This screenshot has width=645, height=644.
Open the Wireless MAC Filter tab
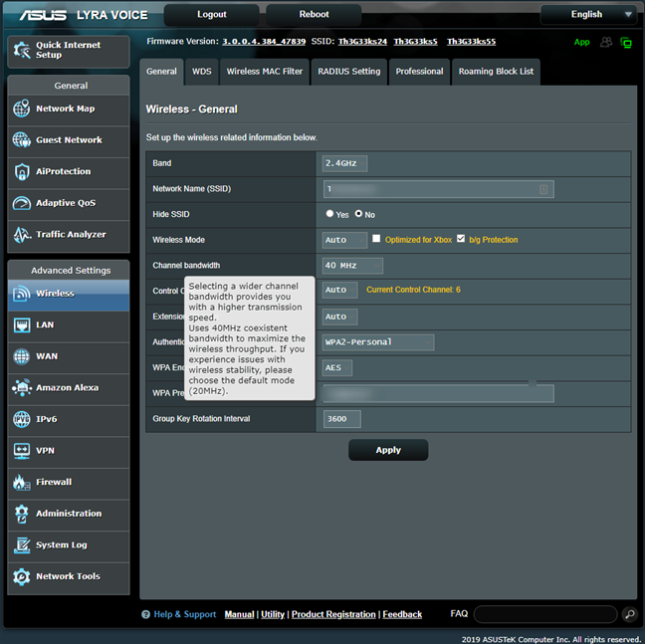point(265,72)
